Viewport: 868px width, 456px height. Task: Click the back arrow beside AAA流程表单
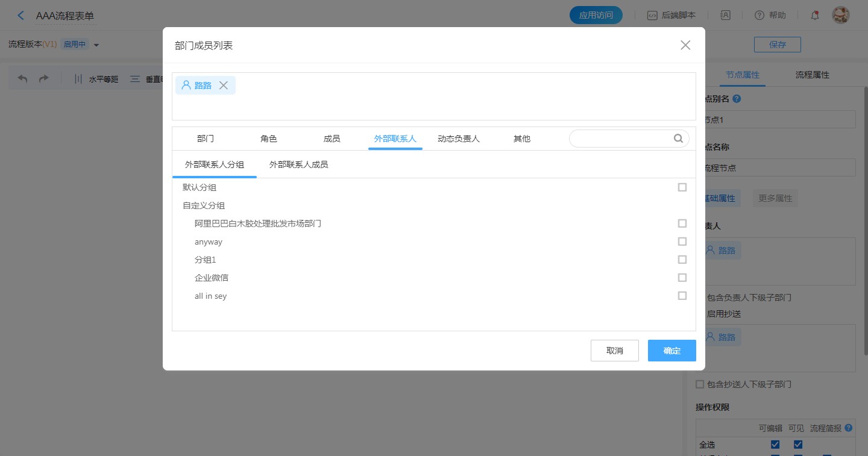21,16
